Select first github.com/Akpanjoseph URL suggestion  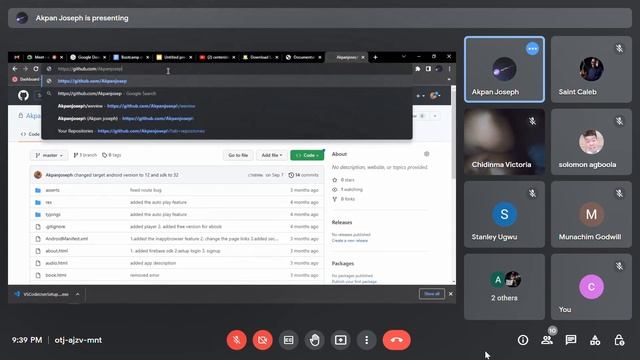tap(227, 81)
